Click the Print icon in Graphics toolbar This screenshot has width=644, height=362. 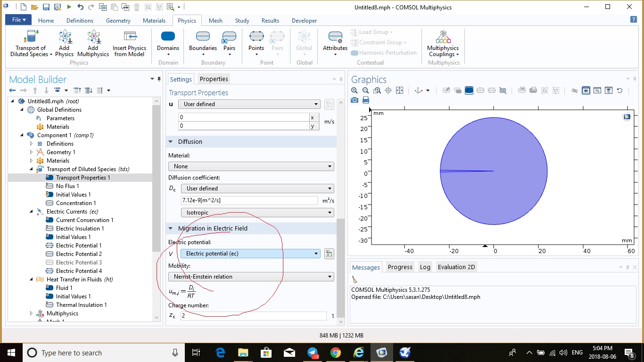click(x=365, y=100)
